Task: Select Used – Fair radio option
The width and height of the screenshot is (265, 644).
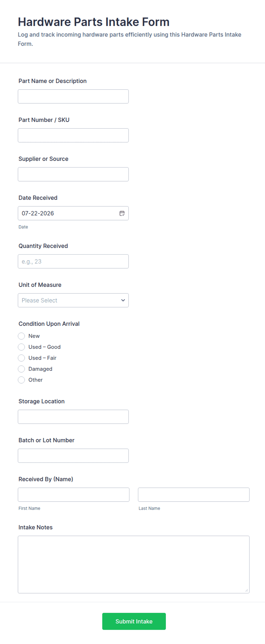Action: pyautogui.click(x=21, y=358)
